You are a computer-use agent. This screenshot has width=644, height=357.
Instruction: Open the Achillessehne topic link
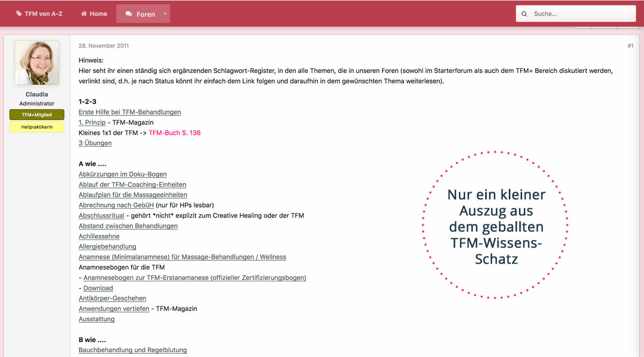tap(99, 237)
